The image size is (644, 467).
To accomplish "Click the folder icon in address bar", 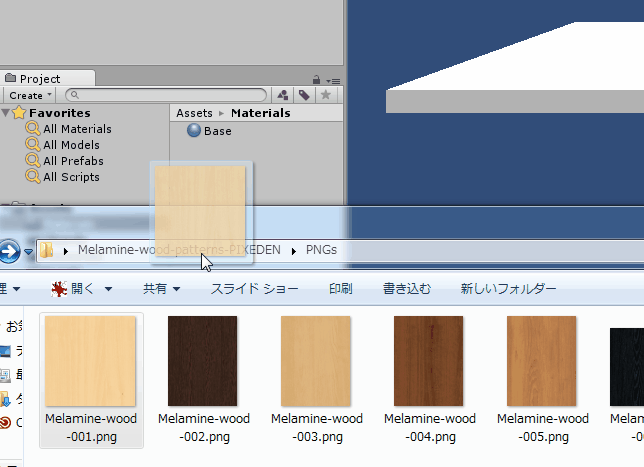I will click(47, 250).
